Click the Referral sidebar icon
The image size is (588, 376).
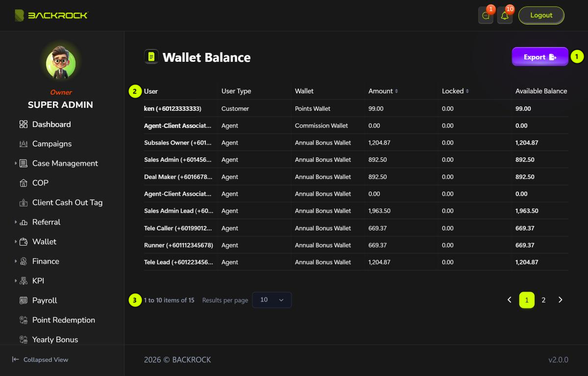coord(24,223)
